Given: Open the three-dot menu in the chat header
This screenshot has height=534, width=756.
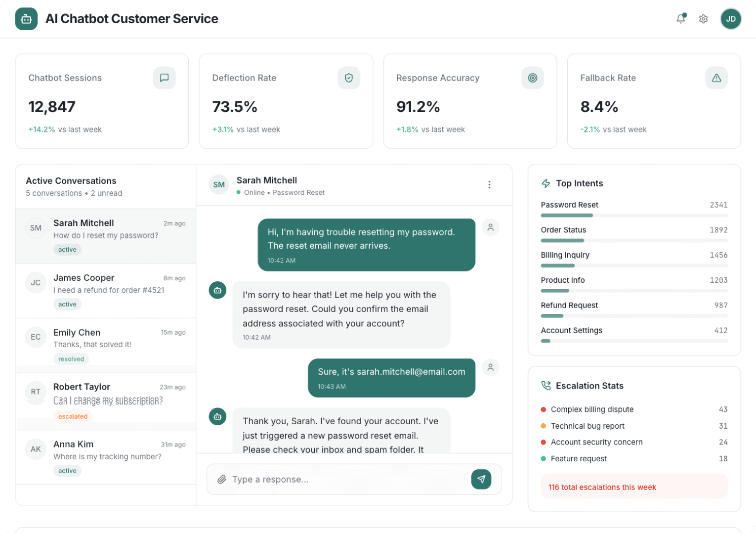Looking at the screenshot, I should (489, 184).
